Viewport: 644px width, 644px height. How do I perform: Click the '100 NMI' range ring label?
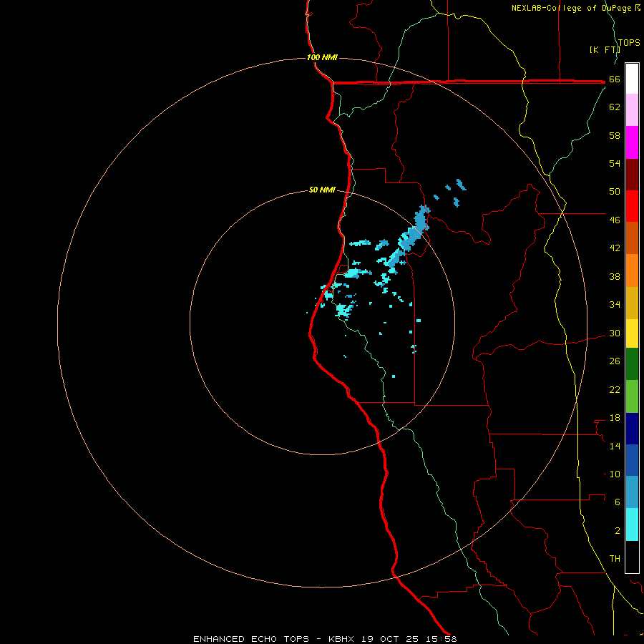[x=322, y=57]
